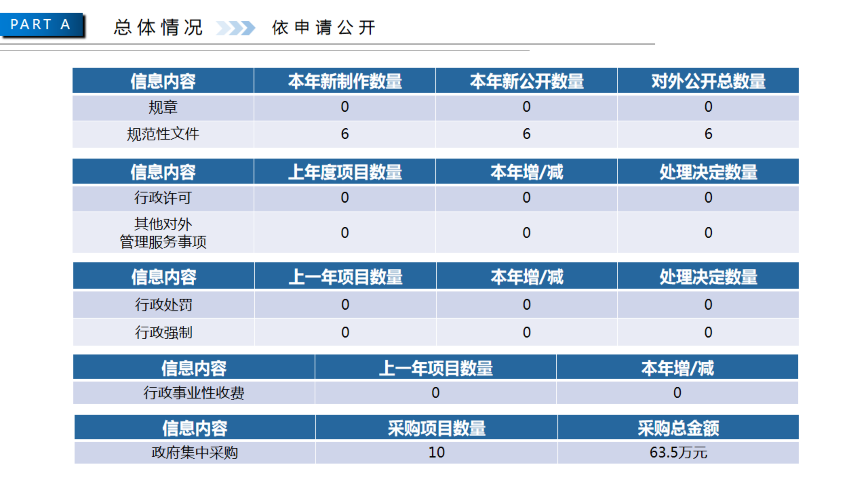Screen dimensions: 868x488
Task: Click 规范性文件 value under 本年新公开数量
Action: click(x=526, y=134)
